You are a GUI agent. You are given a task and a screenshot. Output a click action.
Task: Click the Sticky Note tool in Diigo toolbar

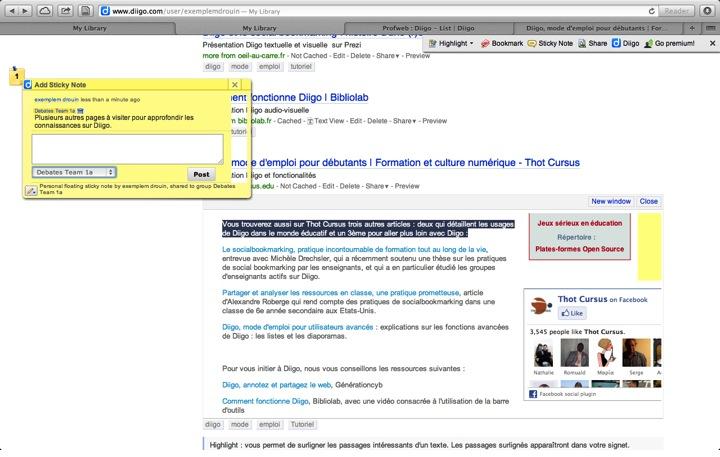point(550,43)
